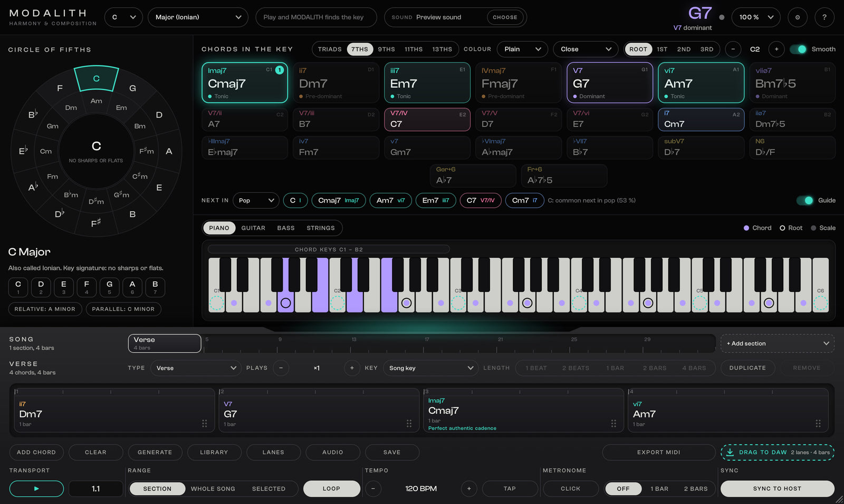Open the Major (Ionian) mode dropdown
Viewport: 844px width, 504px height.
pyautogui.click(x=198, y=17)
